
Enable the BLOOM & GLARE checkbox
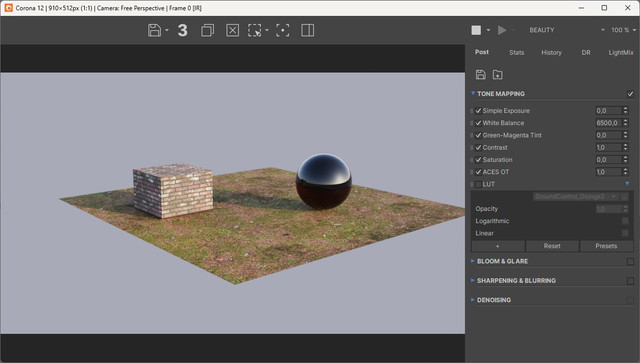coord(630,261)
